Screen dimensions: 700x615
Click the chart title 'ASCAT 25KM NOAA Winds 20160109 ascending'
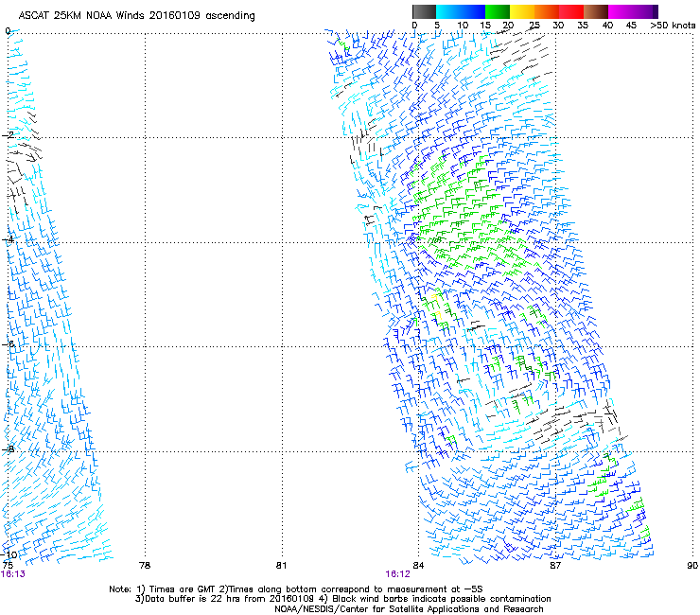pyautogui.click(x=136, y=16)
